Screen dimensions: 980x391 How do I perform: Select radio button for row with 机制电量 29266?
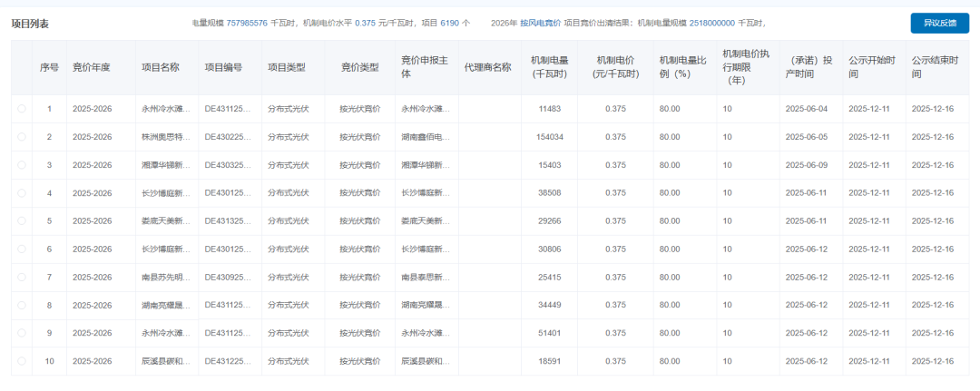tap(22, 220)
